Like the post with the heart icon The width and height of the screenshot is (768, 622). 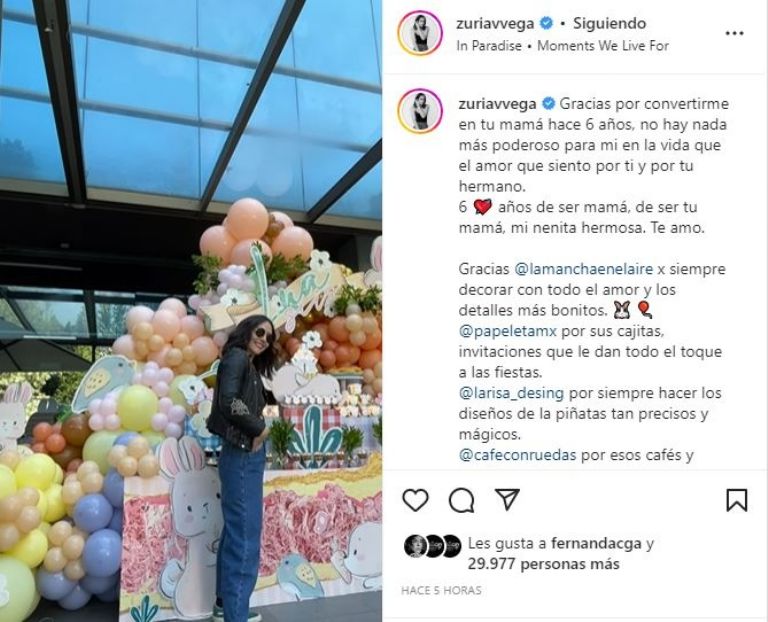[x=415, y=500]
